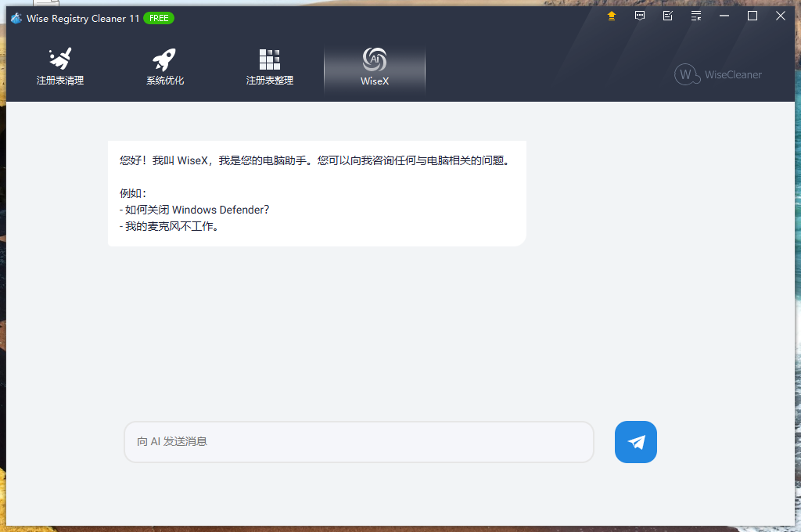Click the WiseX greeting line starting 您好
The image size is (801, 532).
click(316, 160)
